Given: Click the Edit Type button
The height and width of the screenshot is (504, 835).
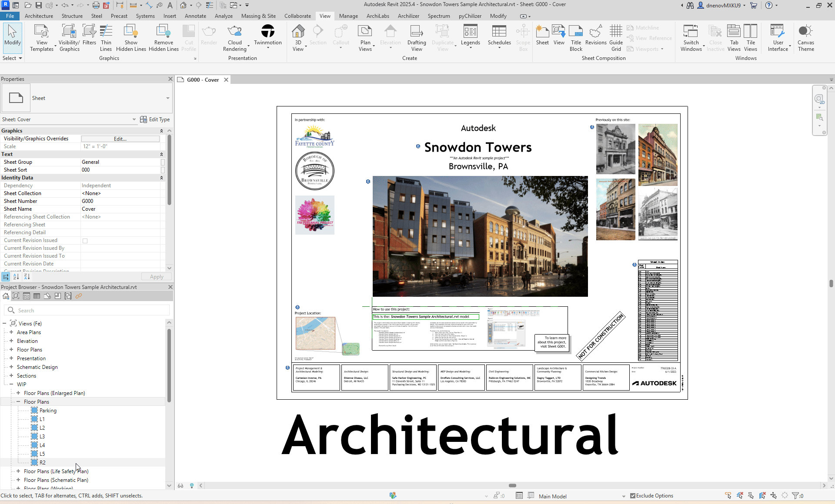Looking at the screenshot, I should [x=155, y=119].
